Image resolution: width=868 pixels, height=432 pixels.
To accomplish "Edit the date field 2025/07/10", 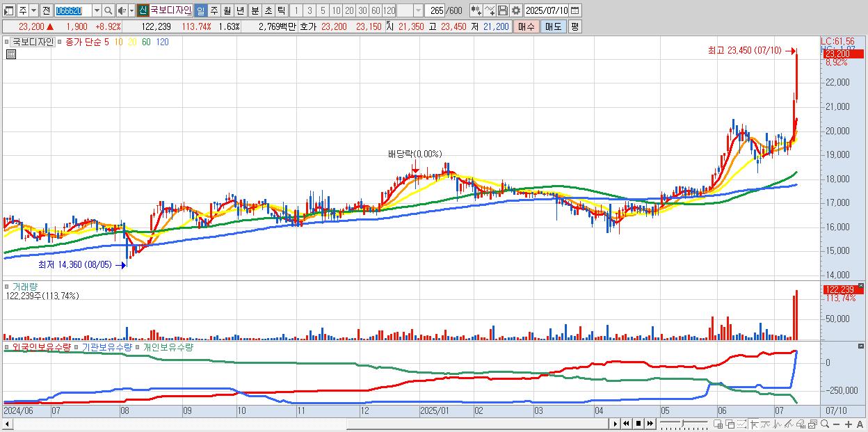I will pyautogui.click(x=547, y=10).
